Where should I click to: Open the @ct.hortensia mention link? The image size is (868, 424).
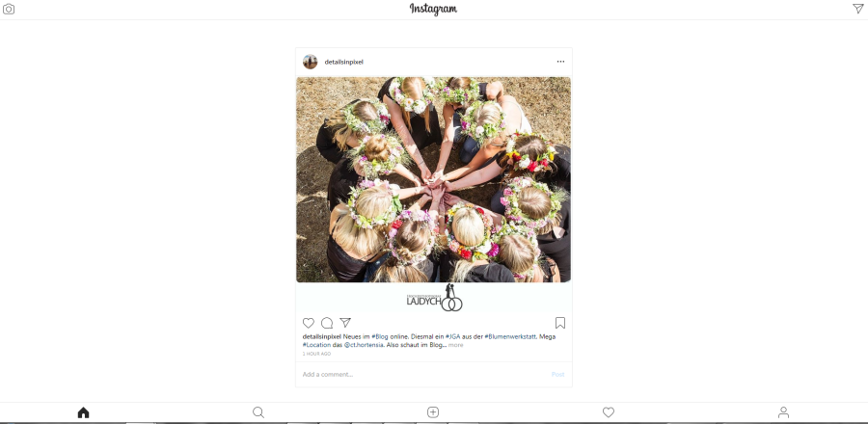coord(364,345)
